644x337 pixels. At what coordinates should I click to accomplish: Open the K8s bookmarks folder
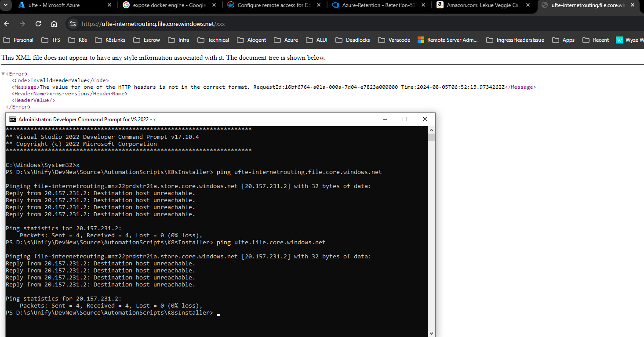point(78,40)
